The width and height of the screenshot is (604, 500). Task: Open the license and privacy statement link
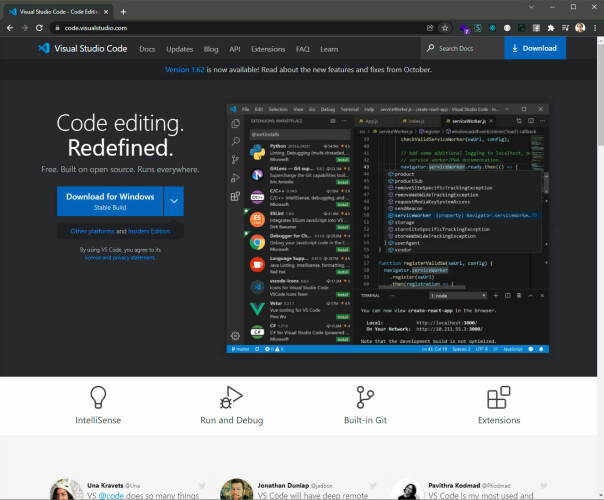point(120,257)
